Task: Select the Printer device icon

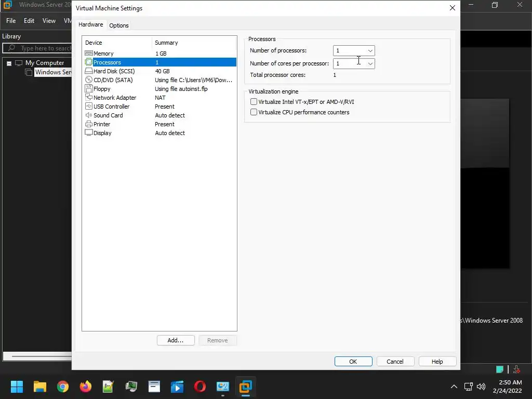Action: click(x=88, y=124)
